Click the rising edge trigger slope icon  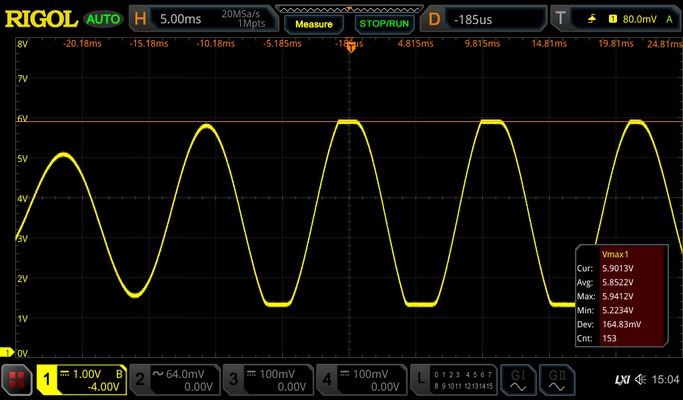592,19
